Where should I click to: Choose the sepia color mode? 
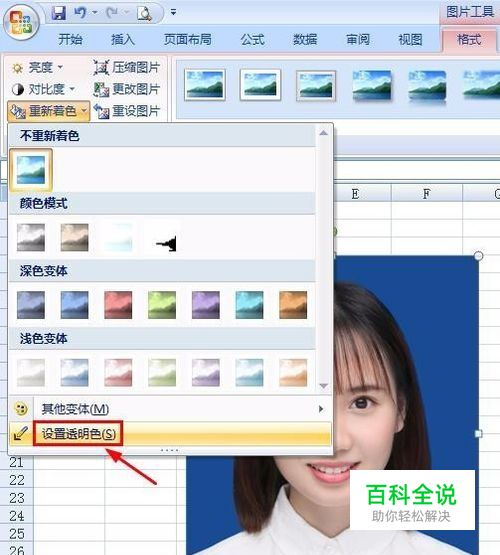tap(74, 237)
